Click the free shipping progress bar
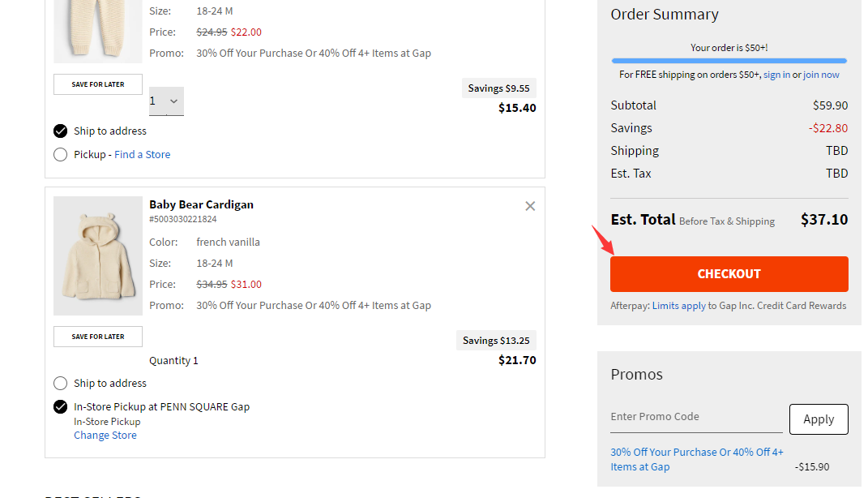Image resolution: width=868 pixels, height=498 pixels. [x=729, y=60]
